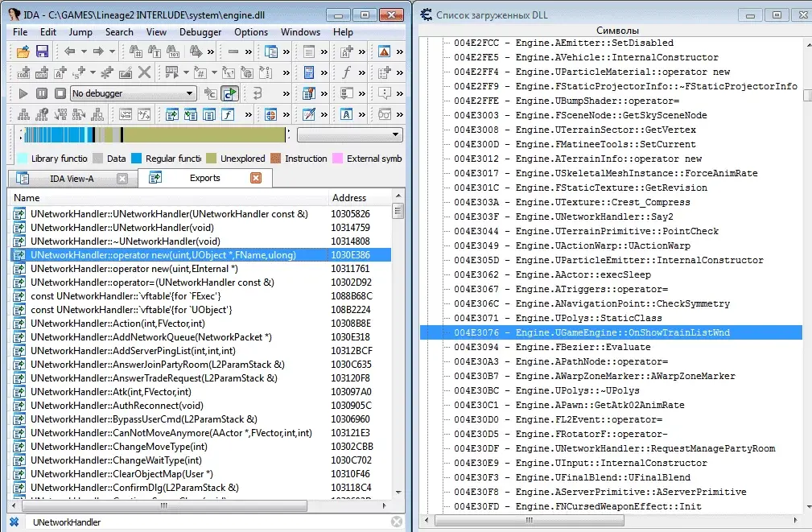This screenshot has width=812, height=532.
Task: Open dropdown beside the number-sign icon
Action: [x=214, y=72]
